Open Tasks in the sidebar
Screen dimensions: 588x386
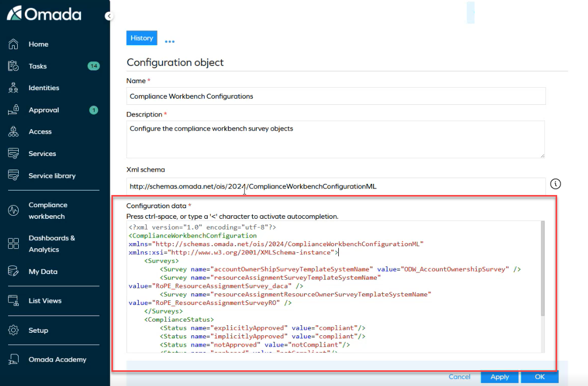38,66
